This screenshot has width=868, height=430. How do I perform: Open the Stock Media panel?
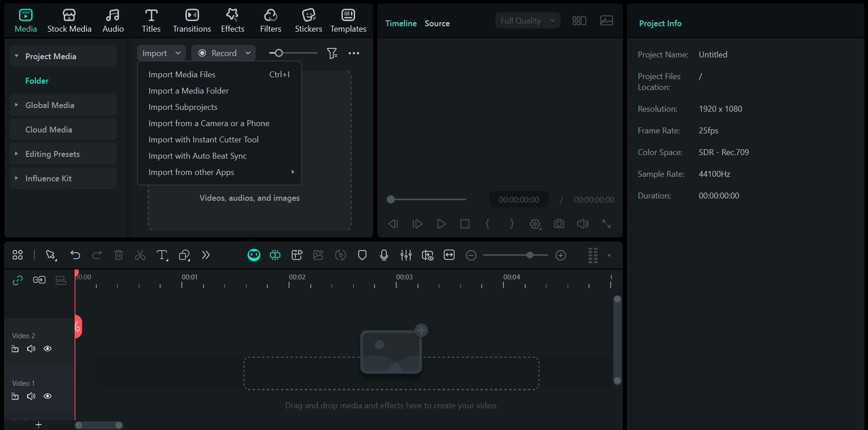tap(69, 20)
